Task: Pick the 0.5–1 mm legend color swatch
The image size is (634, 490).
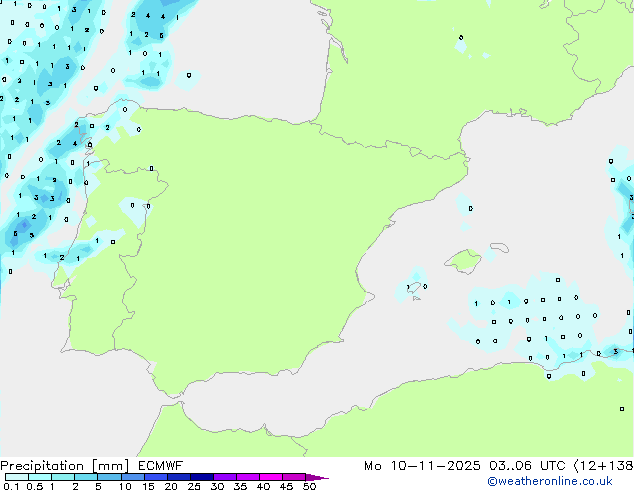Action: pos(40,477)
